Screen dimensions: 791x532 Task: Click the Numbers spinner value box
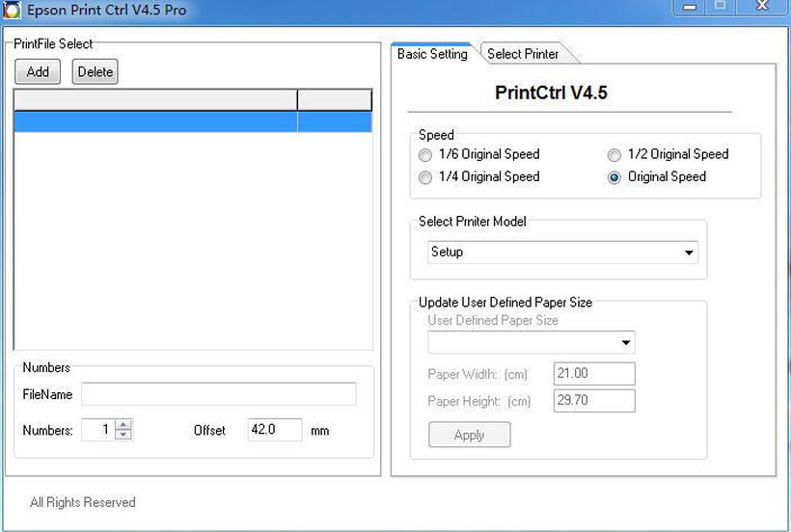click(98, 430)
